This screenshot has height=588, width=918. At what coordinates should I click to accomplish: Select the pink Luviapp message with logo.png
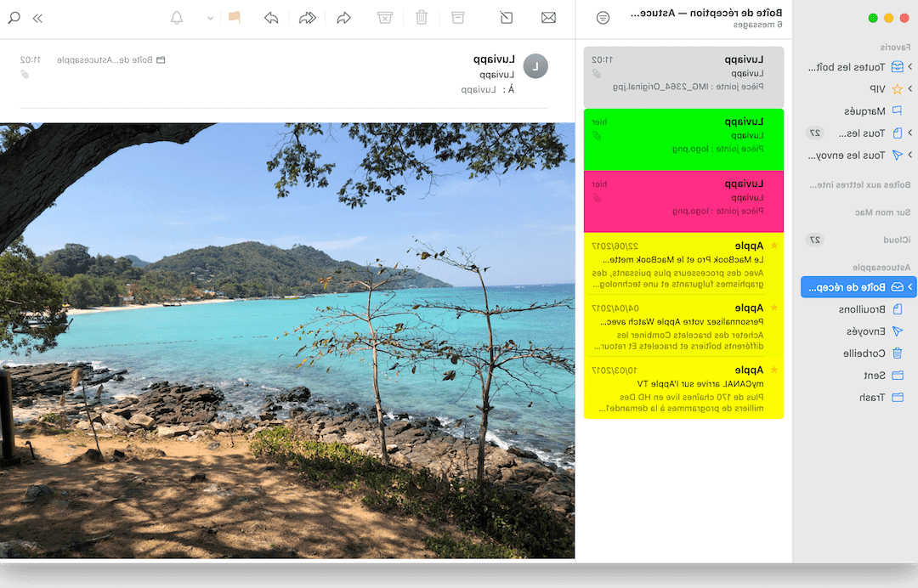coord(683,201)
